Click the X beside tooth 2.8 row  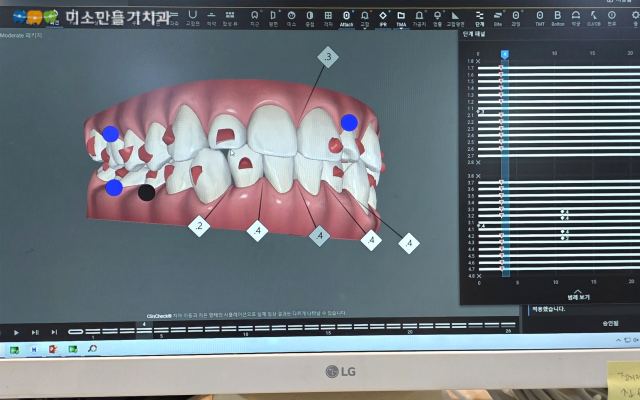click(x=478, y=162)
